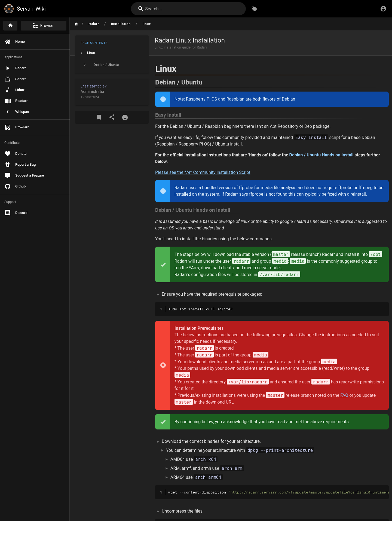The image size is (392, 545).
Task: Focus the Search input field
Action: 188,9
